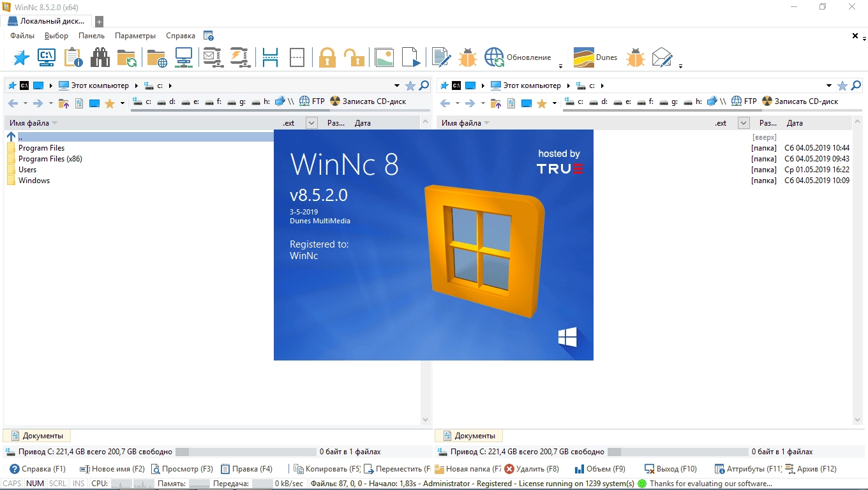The height and width of the screenshot is (490, 868).
Task: Click the Обновление update button
Action: tap(518, 57)
